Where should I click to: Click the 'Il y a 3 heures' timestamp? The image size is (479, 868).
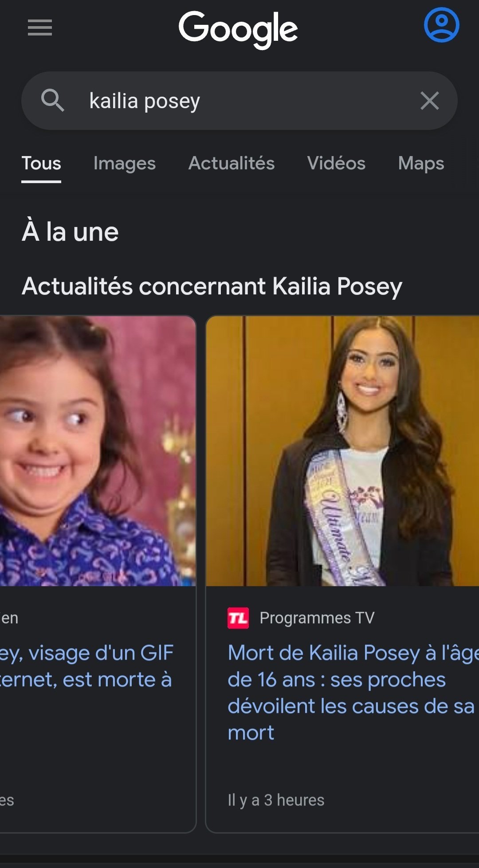tap(276, 800)
